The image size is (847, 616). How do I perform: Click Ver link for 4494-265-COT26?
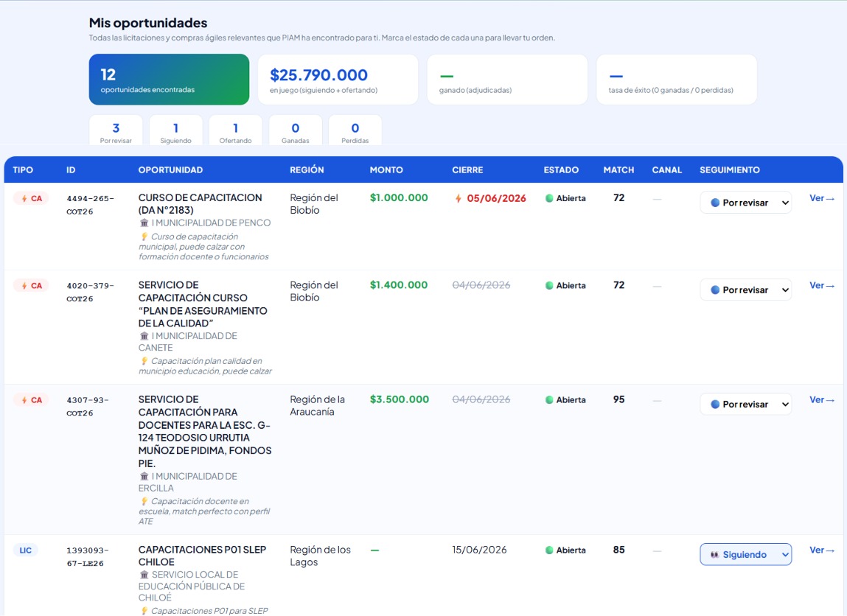(x=822, y=198)
